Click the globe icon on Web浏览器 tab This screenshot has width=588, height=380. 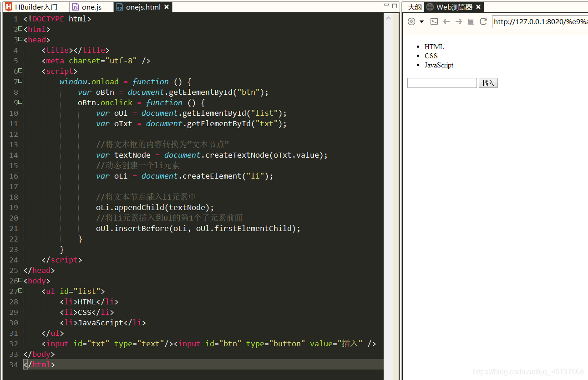pyautogui.click(x=430, y=7)
